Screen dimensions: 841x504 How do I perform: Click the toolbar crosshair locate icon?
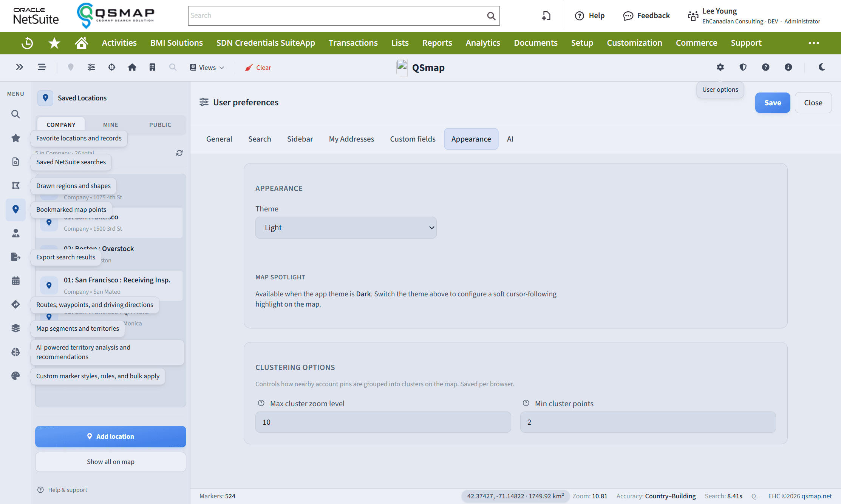(111, 67)
